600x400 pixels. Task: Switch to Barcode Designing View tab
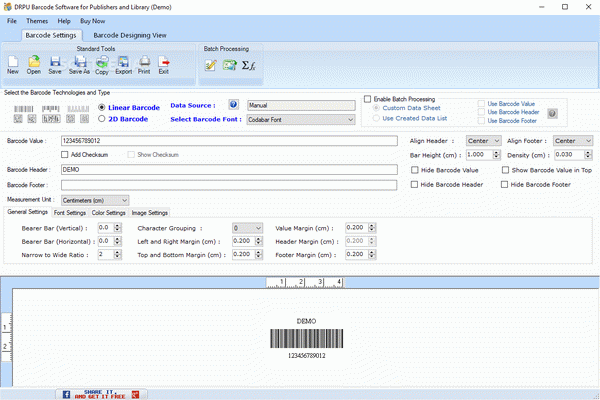click(x=130, y=35)
